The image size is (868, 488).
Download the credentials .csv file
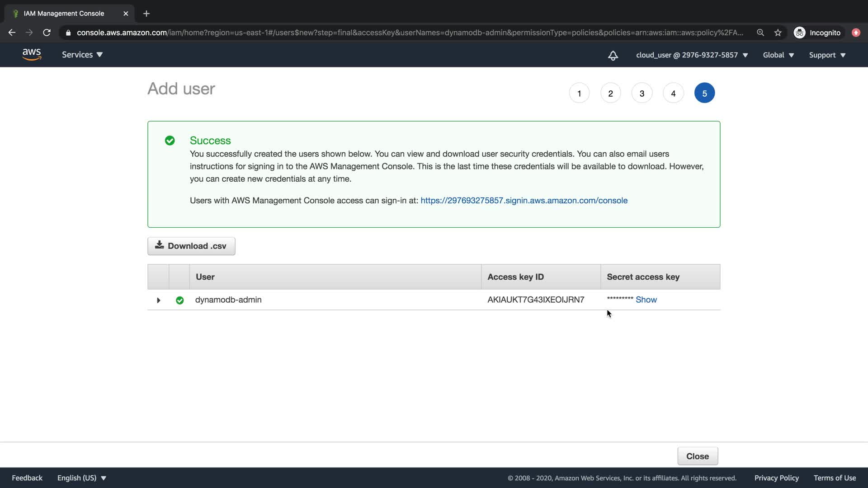pos(191,246)
